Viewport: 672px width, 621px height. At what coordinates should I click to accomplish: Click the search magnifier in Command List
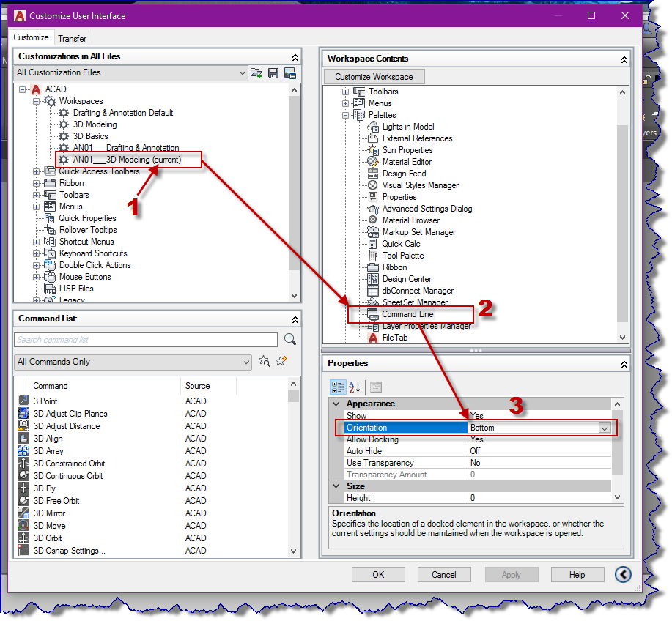(x=289, y=339)
